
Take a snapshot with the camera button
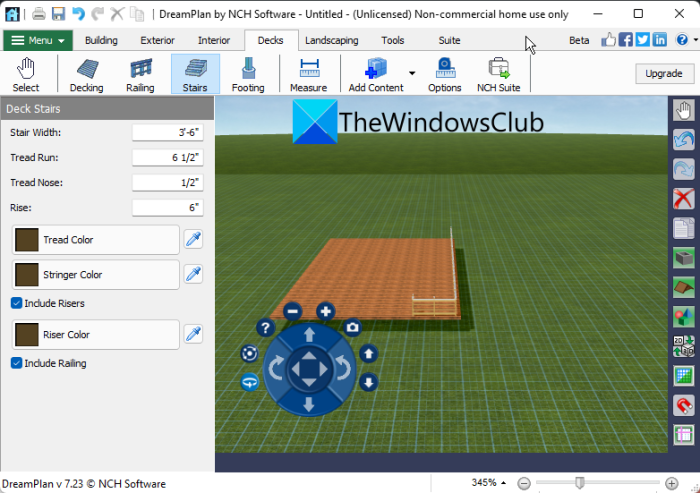(x=353, y=327)
